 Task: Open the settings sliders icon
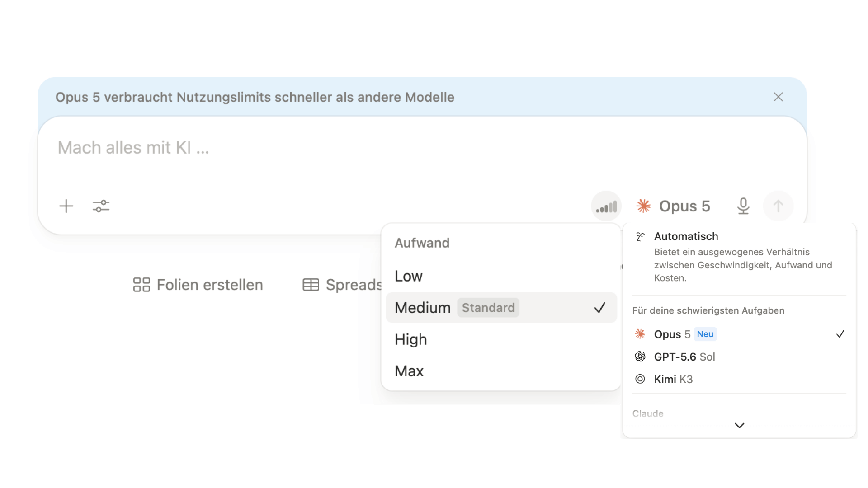101,206
